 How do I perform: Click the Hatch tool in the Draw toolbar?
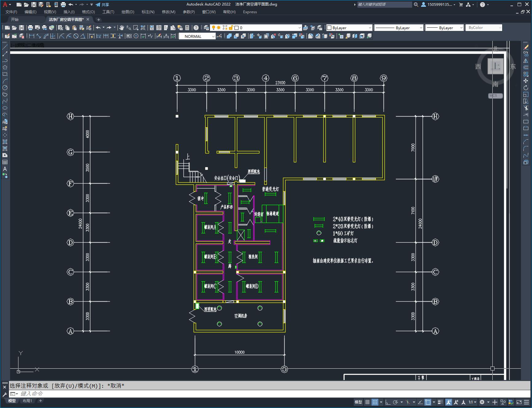click(5, 142)
